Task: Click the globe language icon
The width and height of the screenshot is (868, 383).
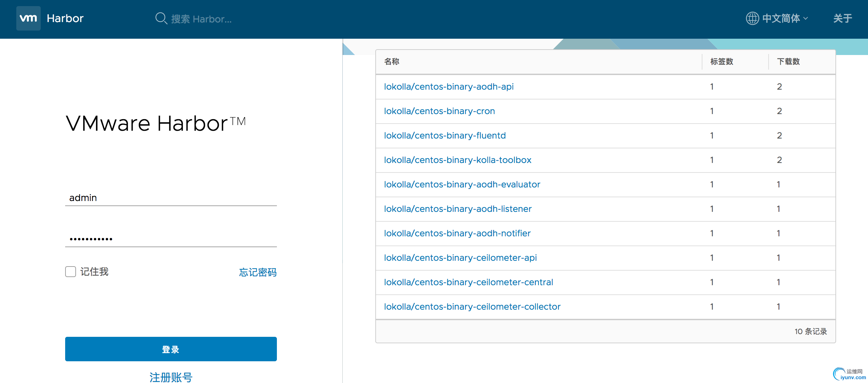Action: pyautogui.click(x=752, y=18)
